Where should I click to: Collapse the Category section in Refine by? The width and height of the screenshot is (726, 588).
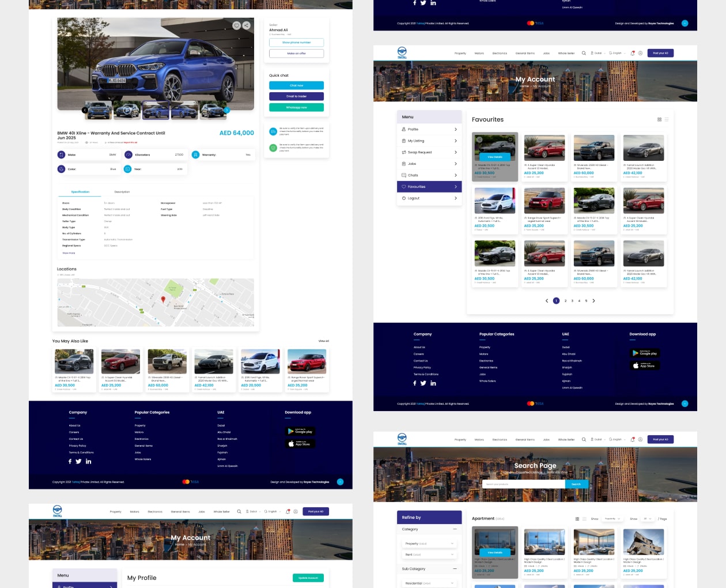pyautogui.click(x=455, y=529)
